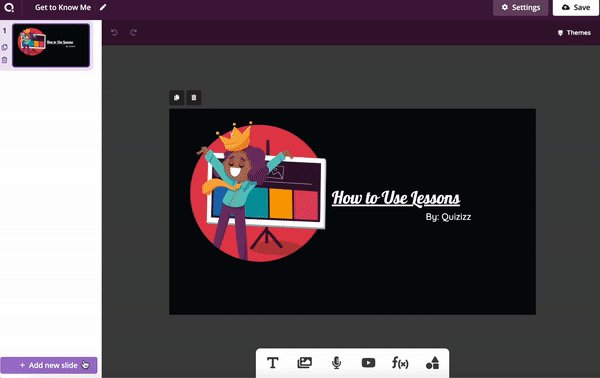Insert a math equation with f(x) tool
The width and height of the screenshot is (600, 378).
[400, 363]
